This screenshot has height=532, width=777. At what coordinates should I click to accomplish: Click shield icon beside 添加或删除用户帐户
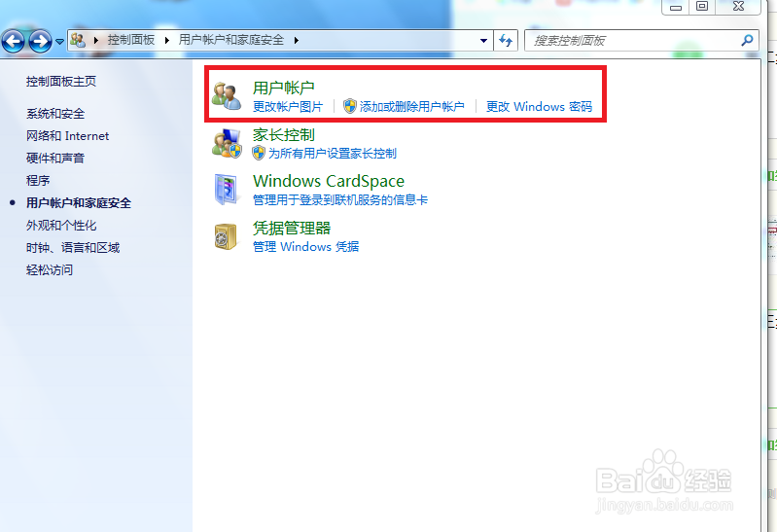point(350,106)
